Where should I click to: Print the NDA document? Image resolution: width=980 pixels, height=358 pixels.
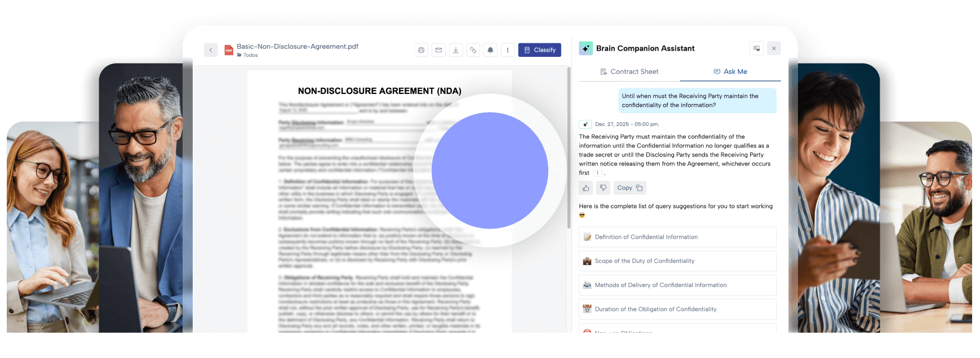[x=421, y=50]
